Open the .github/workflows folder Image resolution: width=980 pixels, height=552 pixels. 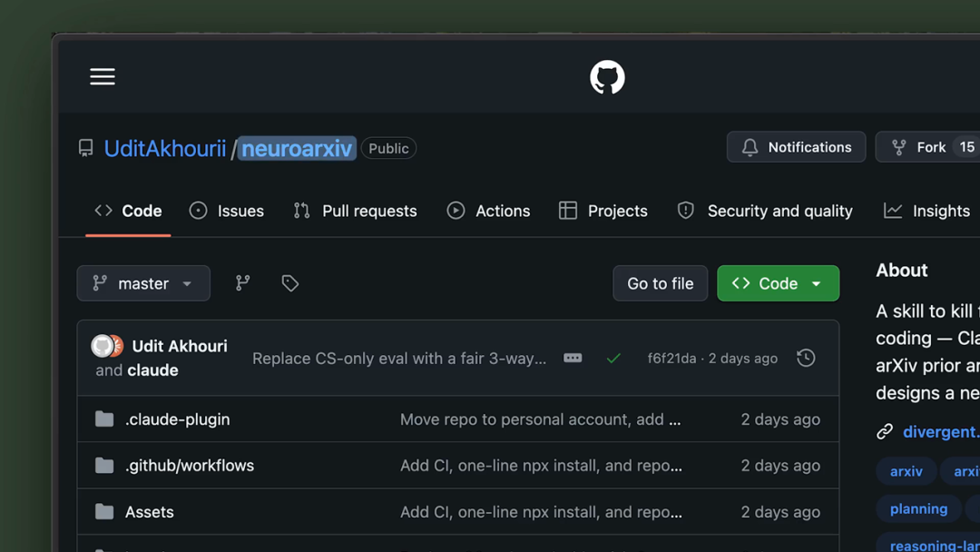(190, 466)
